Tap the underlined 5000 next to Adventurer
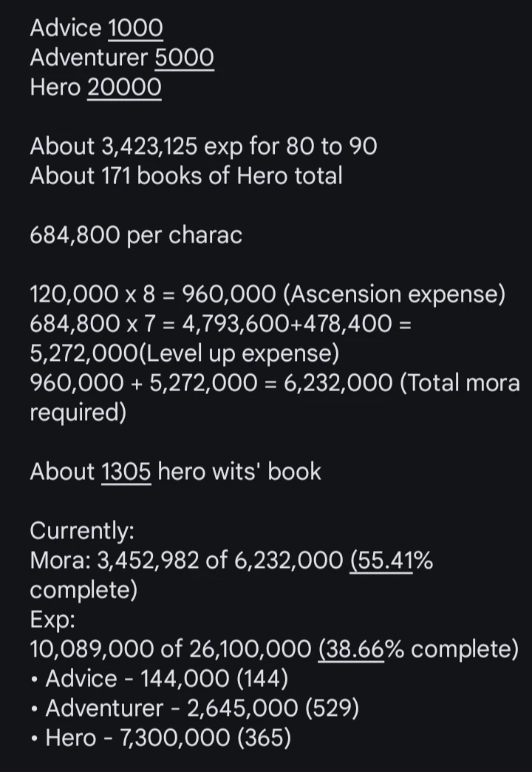Image resolution: width=532 pixels, height=772 pixels. pyautogui.click(x=184, y=58)
